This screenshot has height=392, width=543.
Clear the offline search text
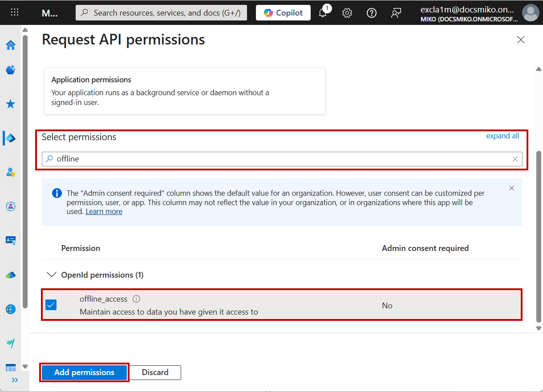[x=515, y=159]
